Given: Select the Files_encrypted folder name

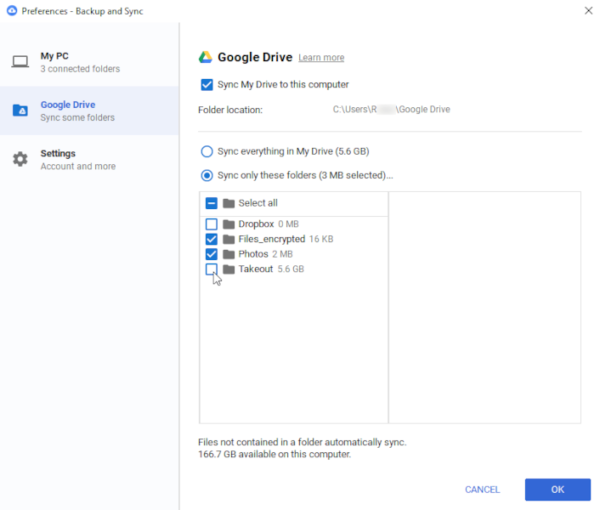Looking at the screenshot, I should click(272, 240).
